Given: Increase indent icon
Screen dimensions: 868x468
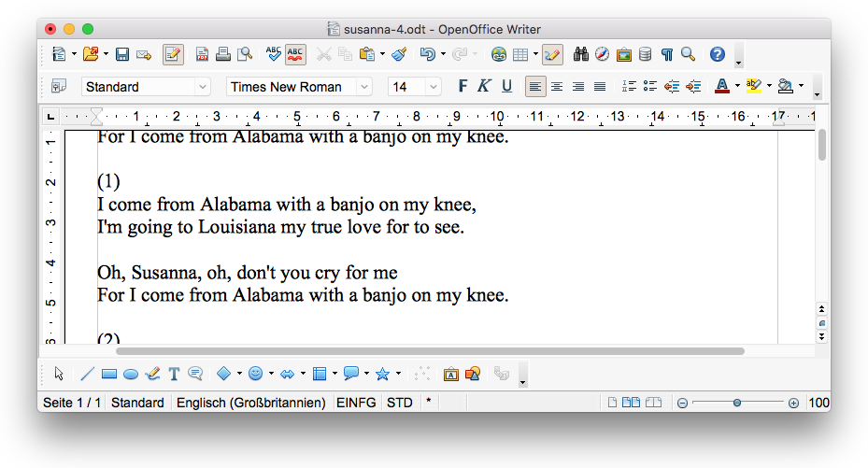Looking at the screenshot, I should coord(693,86).
